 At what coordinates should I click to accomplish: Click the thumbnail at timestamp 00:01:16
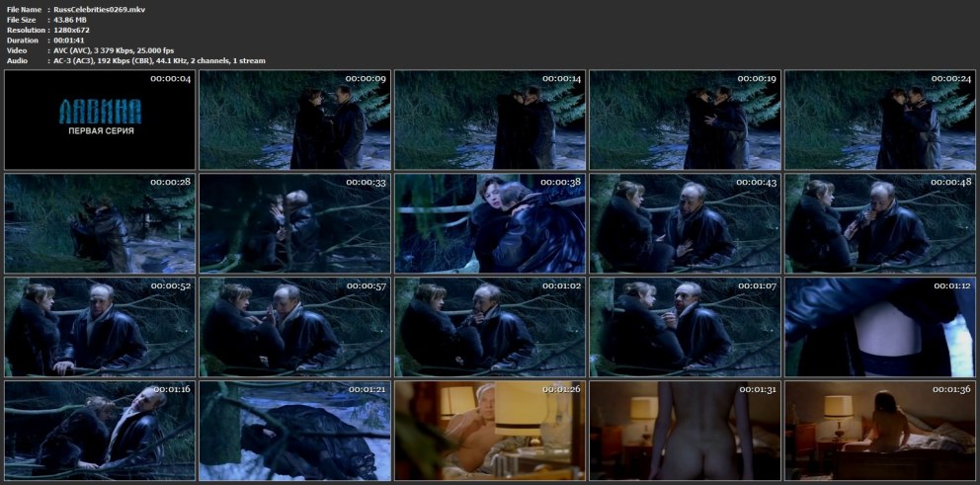click(x=100, y=432)
